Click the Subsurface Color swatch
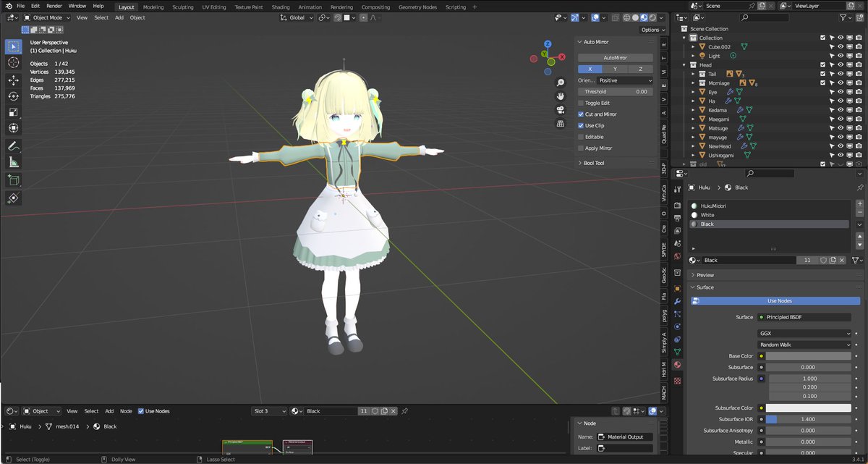868x464 pixels. [x=809, y=408]
